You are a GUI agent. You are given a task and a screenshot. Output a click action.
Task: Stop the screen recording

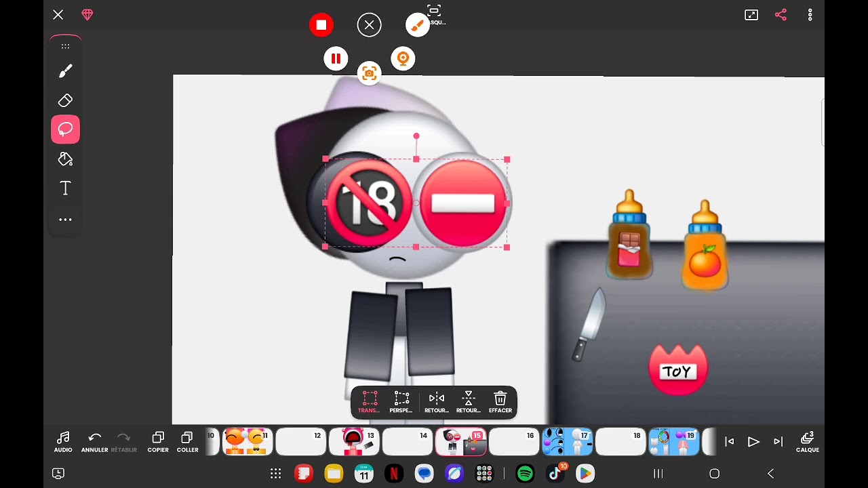click(x=321, y=25)
